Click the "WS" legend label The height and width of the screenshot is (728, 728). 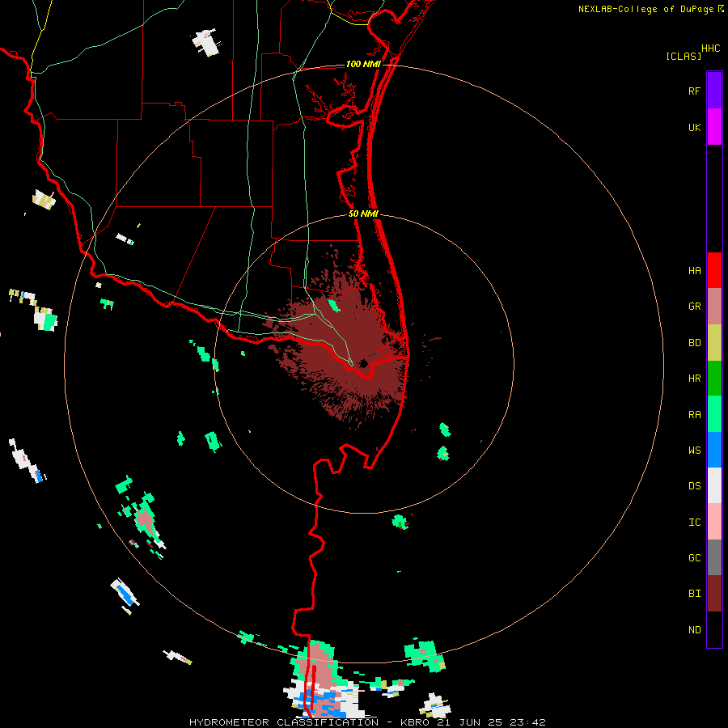click(x=694, y=451)
